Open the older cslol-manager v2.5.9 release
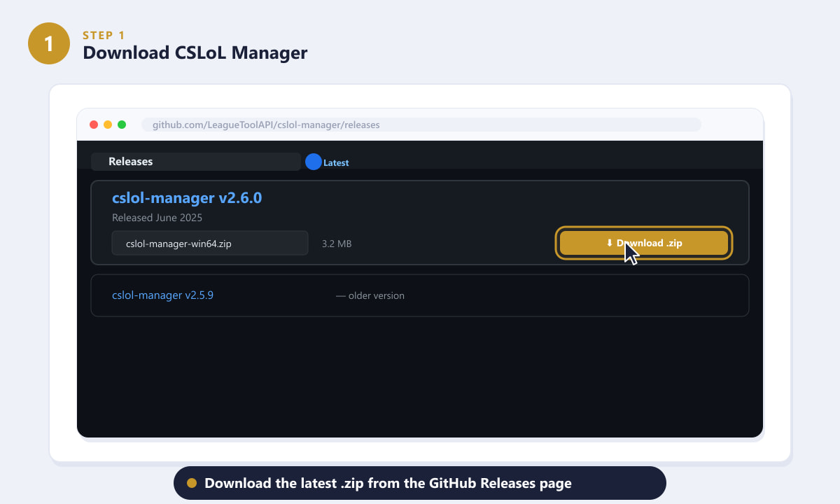840x504 pixels. pyautogui.click(x=162, y=295)
